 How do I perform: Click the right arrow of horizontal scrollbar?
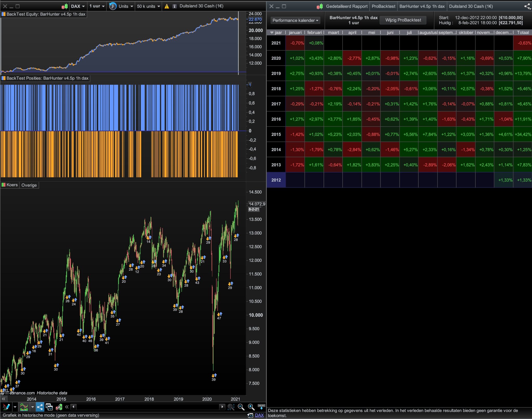(x=222, y=407)
